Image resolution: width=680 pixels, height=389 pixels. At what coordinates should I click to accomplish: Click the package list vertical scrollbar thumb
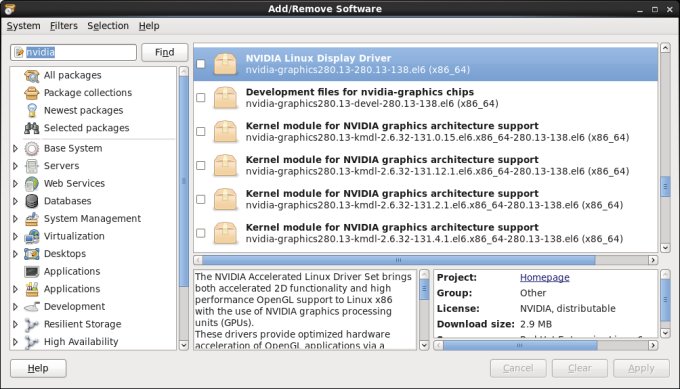pyautogui.click(x=665, y=187)
